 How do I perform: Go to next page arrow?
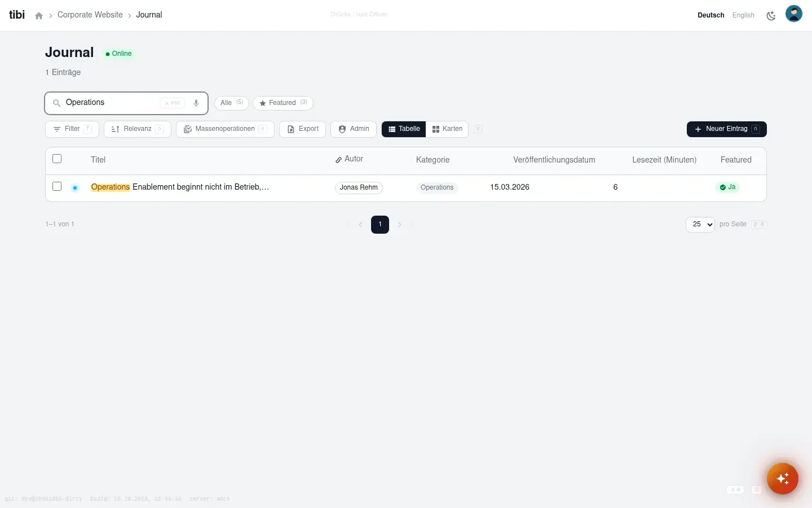400,225
